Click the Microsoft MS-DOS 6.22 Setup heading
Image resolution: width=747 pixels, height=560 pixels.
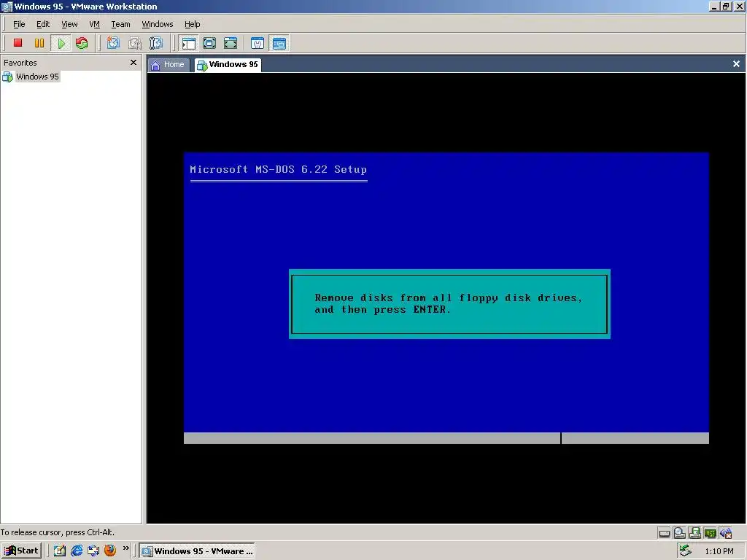(278, 169)
